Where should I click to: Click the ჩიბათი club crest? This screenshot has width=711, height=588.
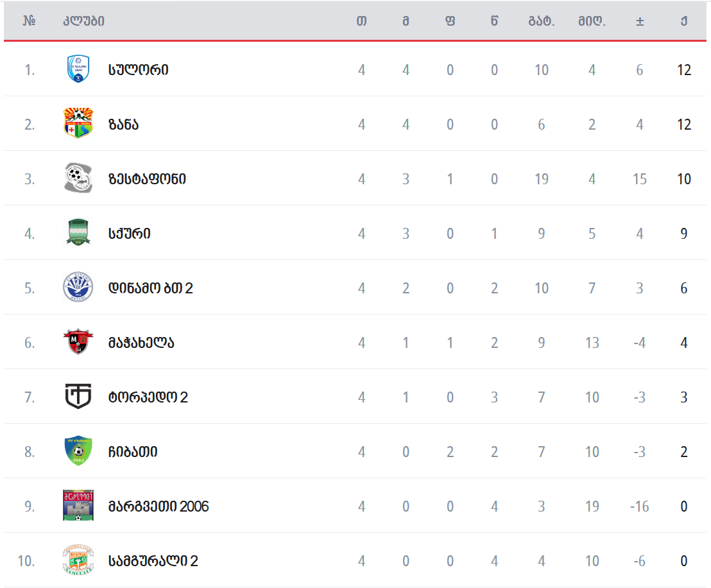[78, 451]
